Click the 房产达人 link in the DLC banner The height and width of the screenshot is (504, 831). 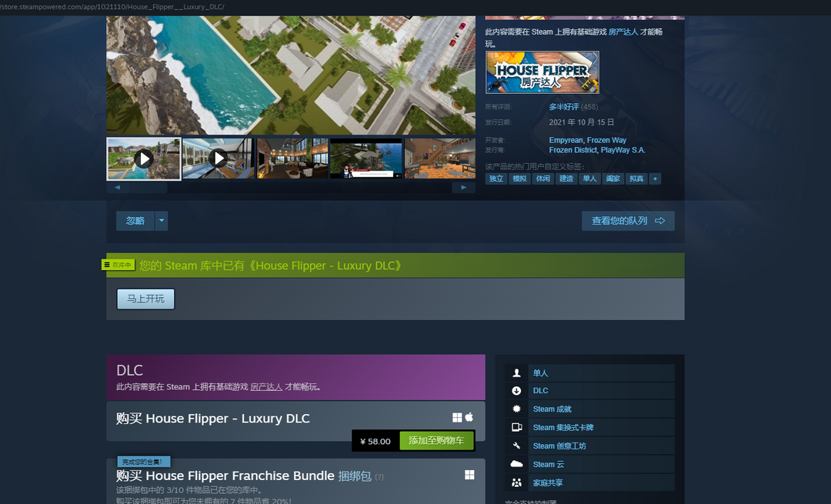click(x=266, y=387)
